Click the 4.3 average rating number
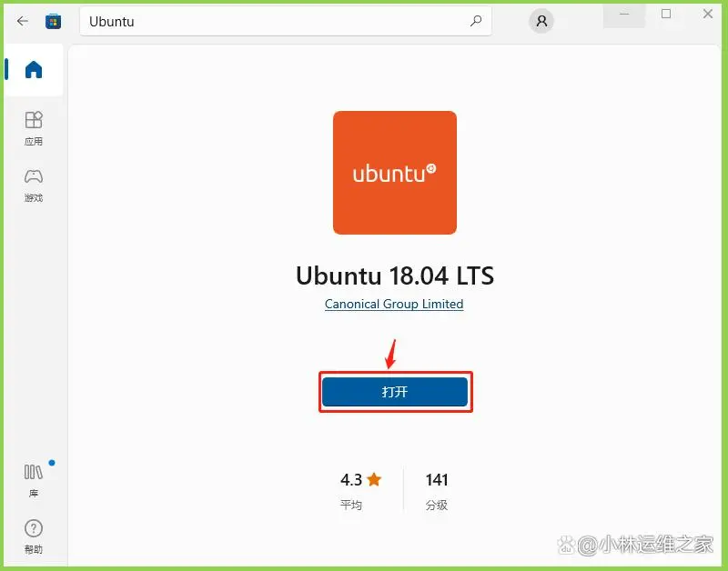This screenshot has width=728, height=571. (351, 479)
